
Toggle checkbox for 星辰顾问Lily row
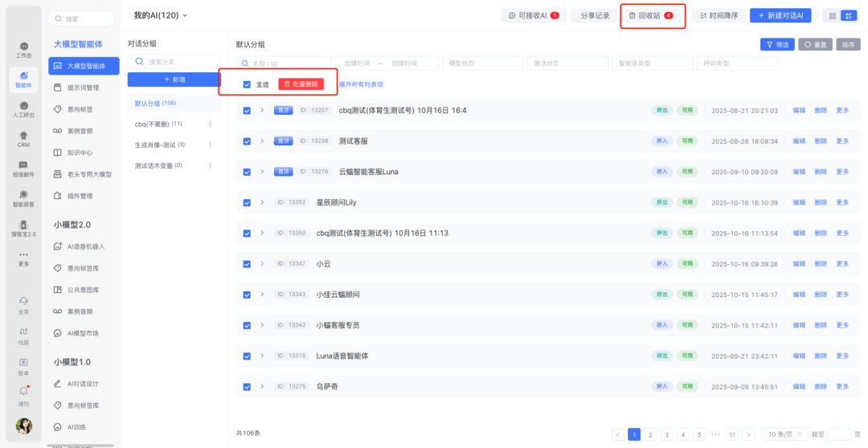(247, 202)
